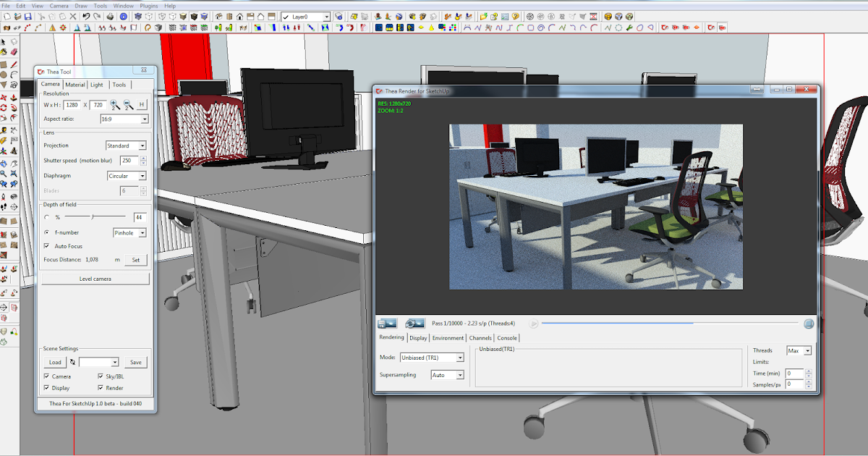Image resolution: width=868 pixels, height=456 pixels.
Task: Open the Threads Max dropdown
Action: point(799,350)
